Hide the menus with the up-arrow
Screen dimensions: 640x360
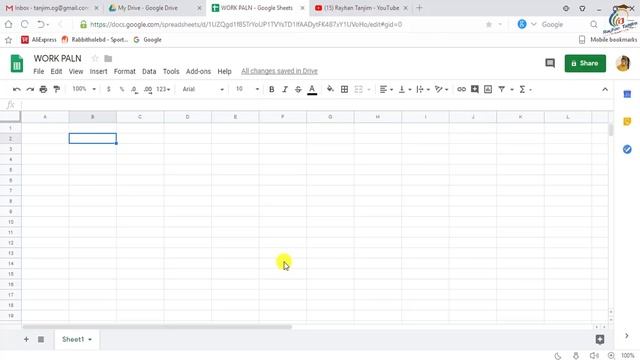(x=605, y=89)
